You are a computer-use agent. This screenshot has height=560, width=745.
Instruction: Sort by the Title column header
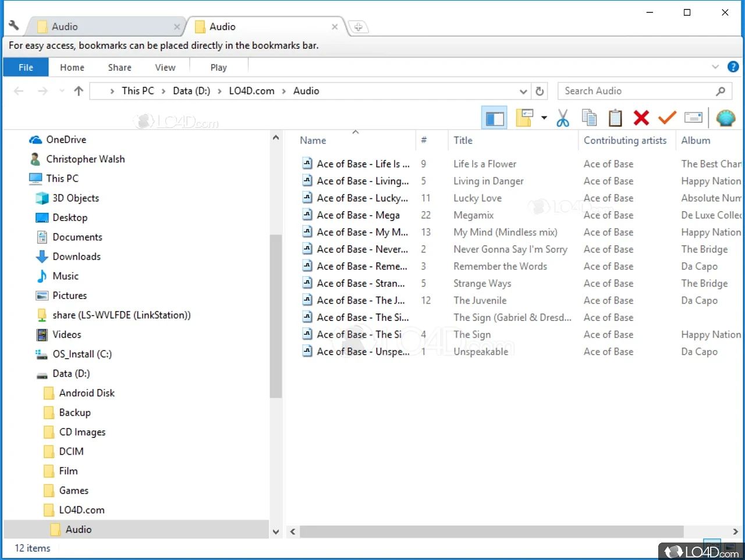[x=463, y=140]
